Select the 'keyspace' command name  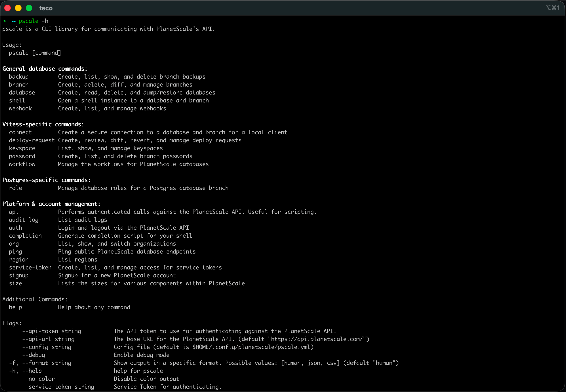pos(22,148)
